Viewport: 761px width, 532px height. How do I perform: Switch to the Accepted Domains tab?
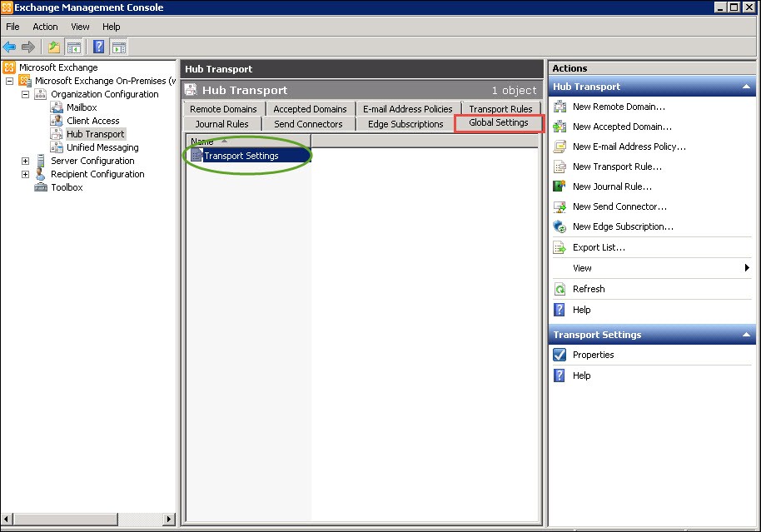(x=310, y=109)
